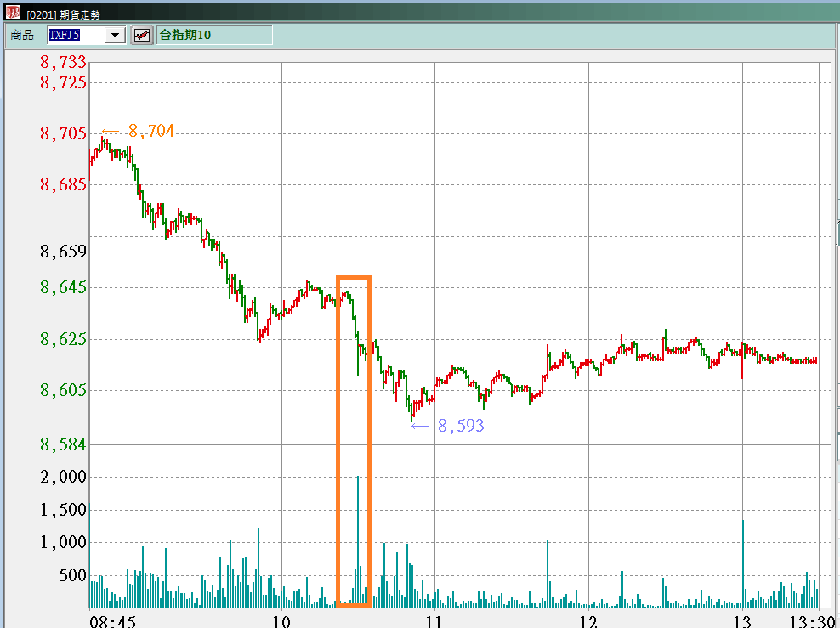Select the 11 o'clock time axis label
Viewport: 840px width, 628px height.
tap(434, 621)
